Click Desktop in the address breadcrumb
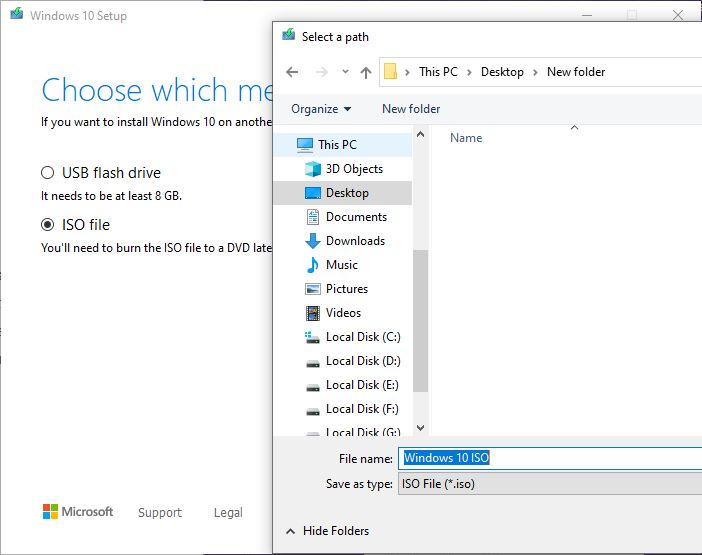 [x=502, y=72]
